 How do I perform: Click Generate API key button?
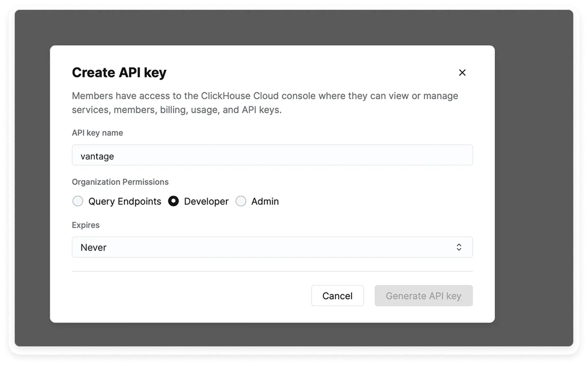(424, 296)
